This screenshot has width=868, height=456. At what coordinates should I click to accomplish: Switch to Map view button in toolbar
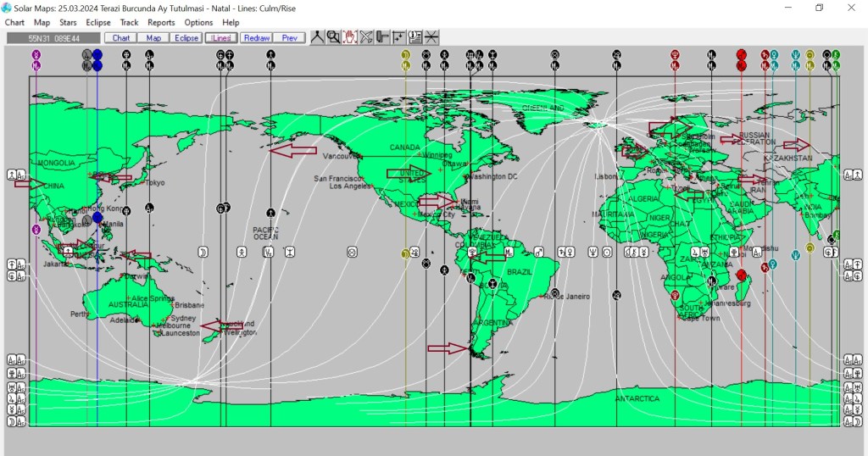click(x=153, y=38)
